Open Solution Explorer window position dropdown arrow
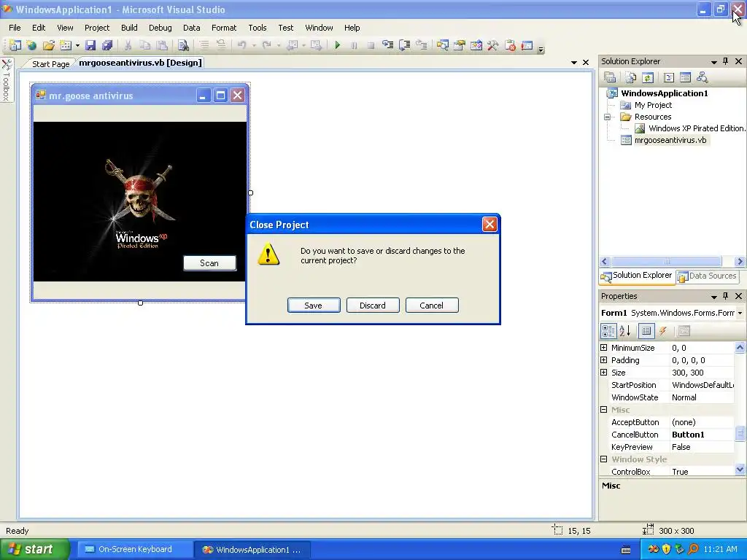The width and height of the screenshot is (747, 560). 713,61
